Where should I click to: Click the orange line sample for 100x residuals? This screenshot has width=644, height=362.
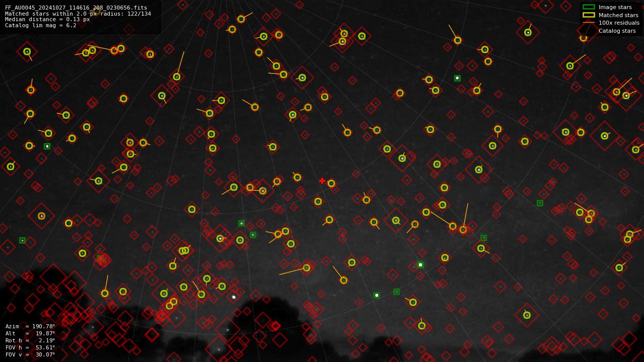coord(589,23)
